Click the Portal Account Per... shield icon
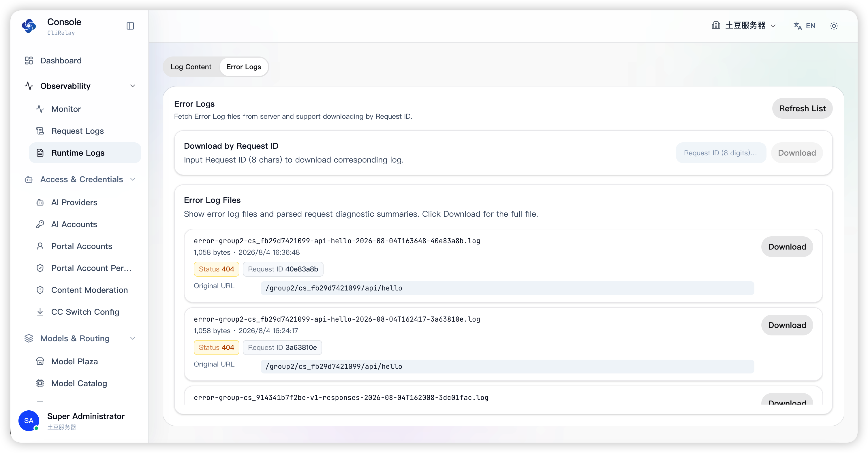This screenshot has width=868, height=453. (40, 268)
